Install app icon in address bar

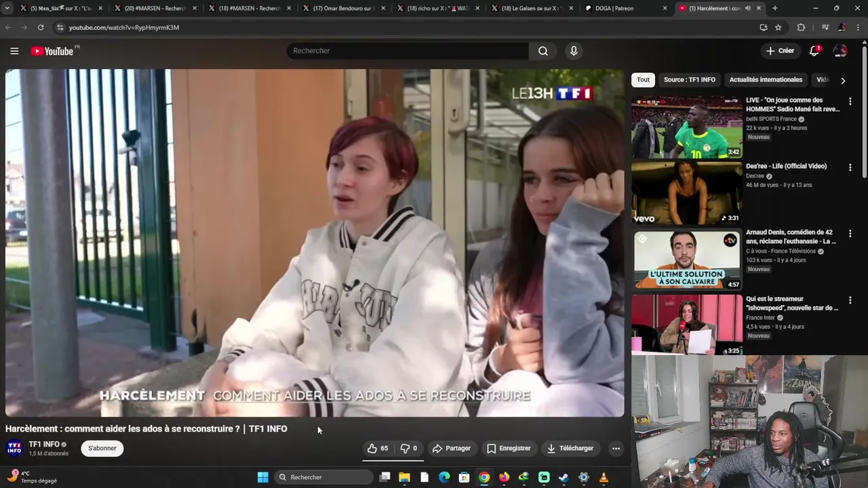point(764,27)
